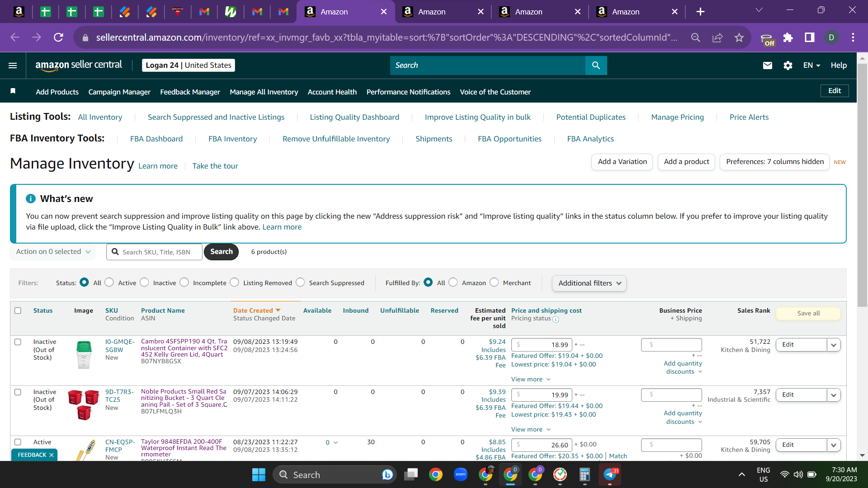
Task: Open the Zoom app in the taskbar
Action: (461, 474)
